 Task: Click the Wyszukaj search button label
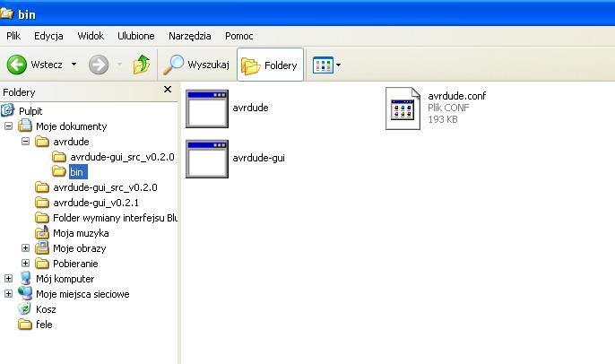coord(208,65)
